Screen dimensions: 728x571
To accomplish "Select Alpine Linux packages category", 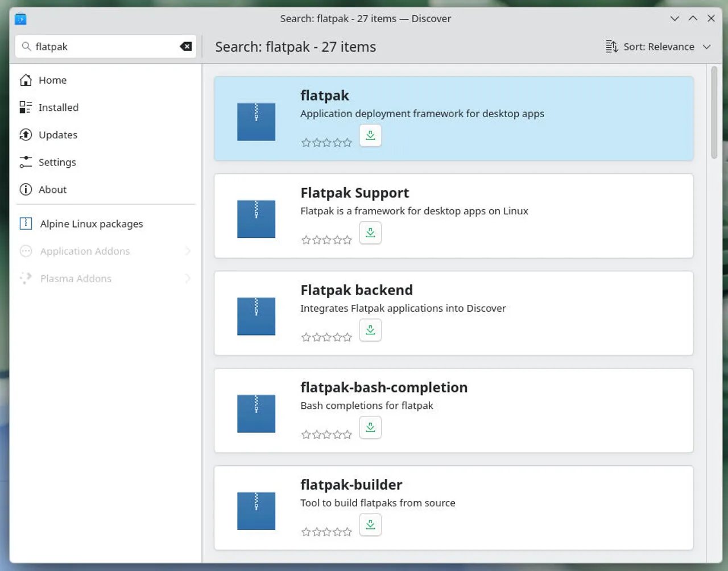I will click(x=105, y=224).
